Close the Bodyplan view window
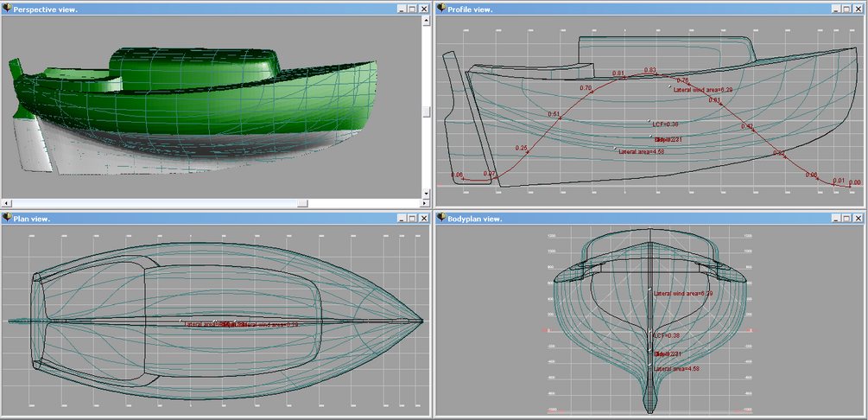 pos(858,219)
